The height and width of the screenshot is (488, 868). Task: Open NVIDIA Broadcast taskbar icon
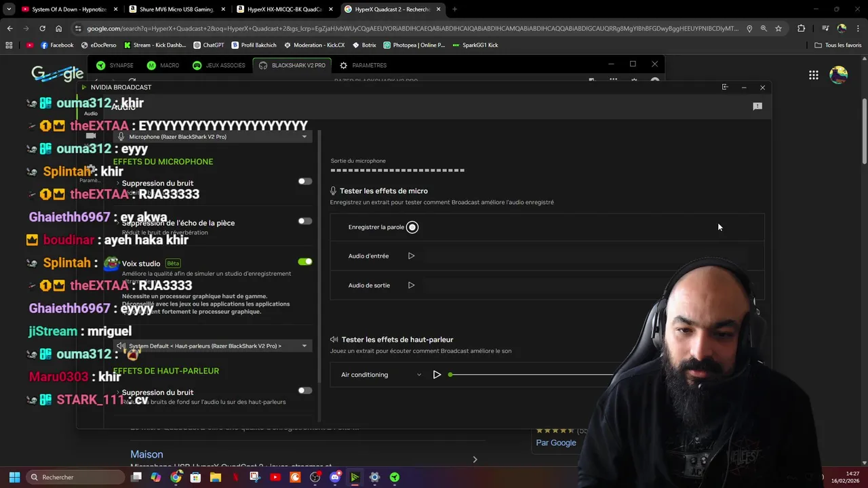[x=355, y=477]
